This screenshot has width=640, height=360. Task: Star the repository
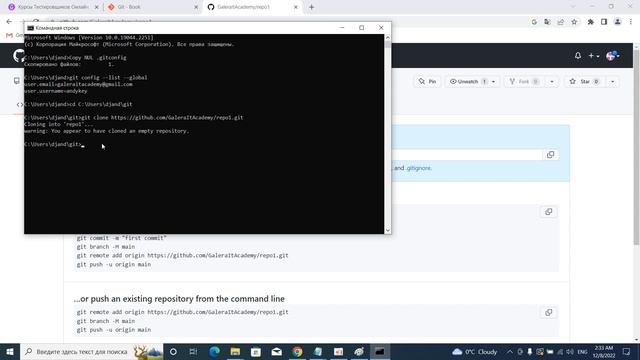tap(584, 82)
